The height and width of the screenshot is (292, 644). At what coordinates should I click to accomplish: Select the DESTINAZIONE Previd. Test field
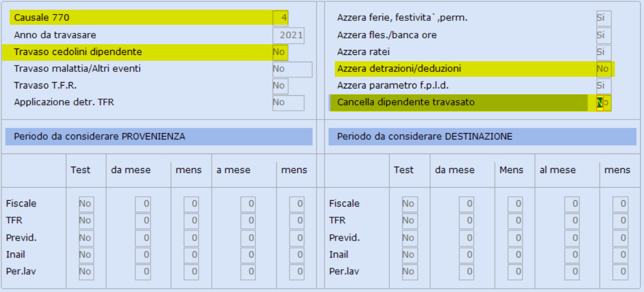410,238
